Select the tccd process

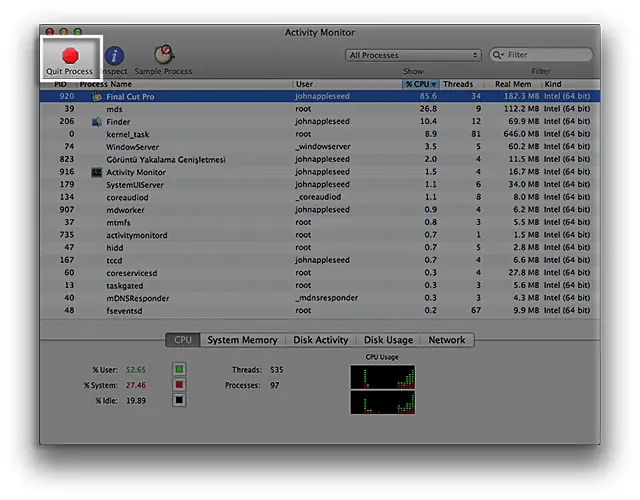(114, 260)
